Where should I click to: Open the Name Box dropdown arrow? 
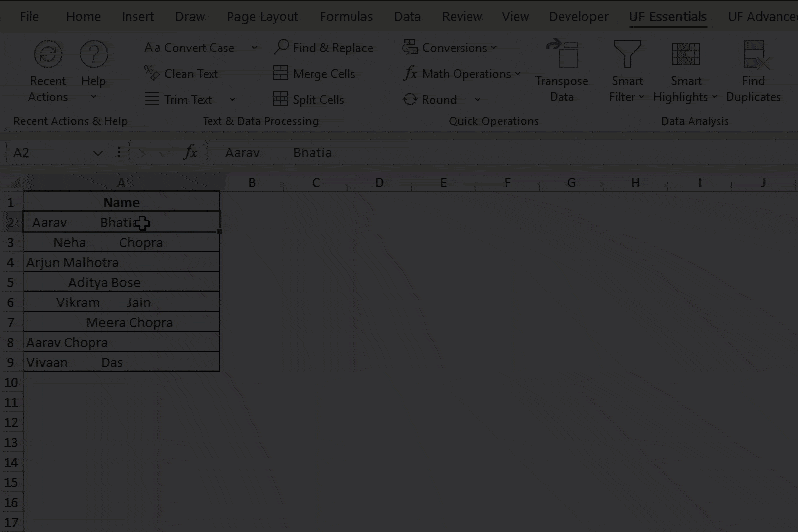click(x=97, y=153)
